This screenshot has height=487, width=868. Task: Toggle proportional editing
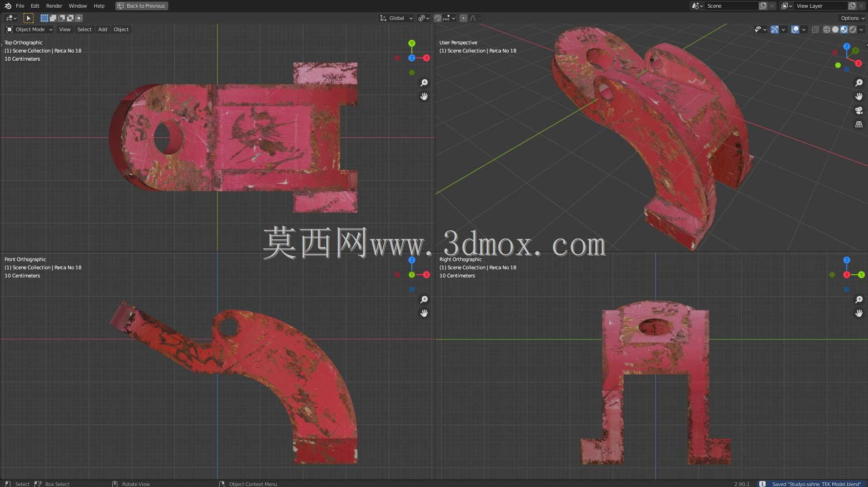pos(463,18)
